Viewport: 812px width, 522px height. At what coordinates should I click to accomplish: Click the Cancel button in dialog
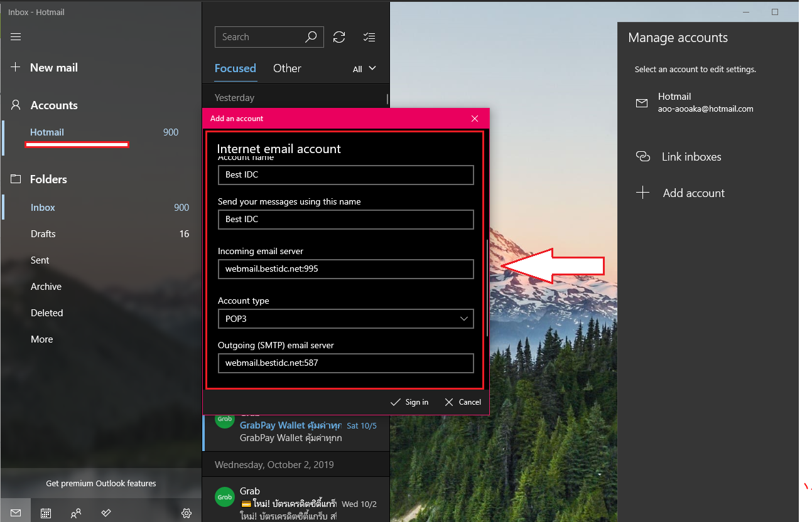point(463,402)
